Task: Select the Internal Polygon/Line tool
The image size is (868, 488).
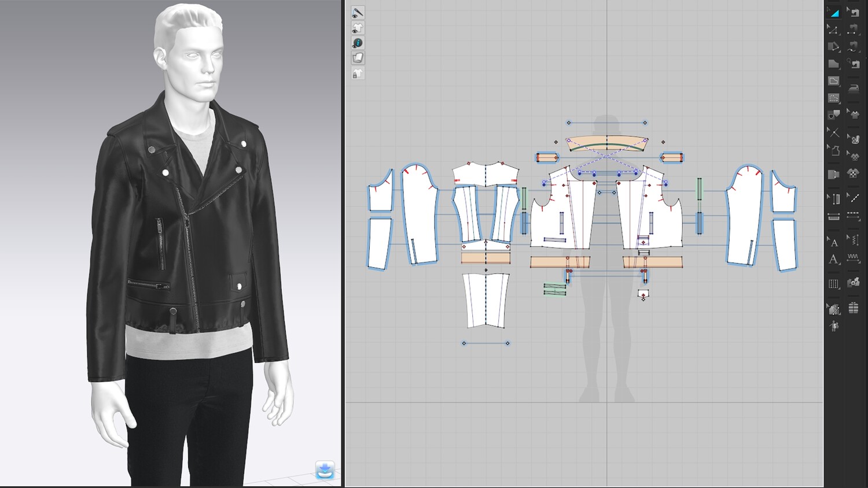Action: pos(833,81)
